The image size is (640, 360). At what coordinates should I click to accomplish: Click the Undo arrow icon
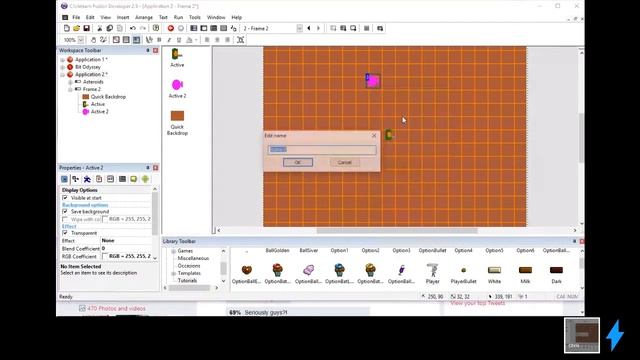(x=133, y=28)
